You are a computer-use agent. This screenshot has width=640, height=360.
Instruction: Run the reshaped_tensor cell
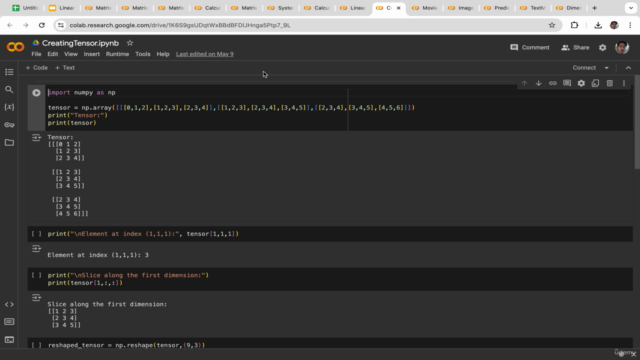(36, 345)
